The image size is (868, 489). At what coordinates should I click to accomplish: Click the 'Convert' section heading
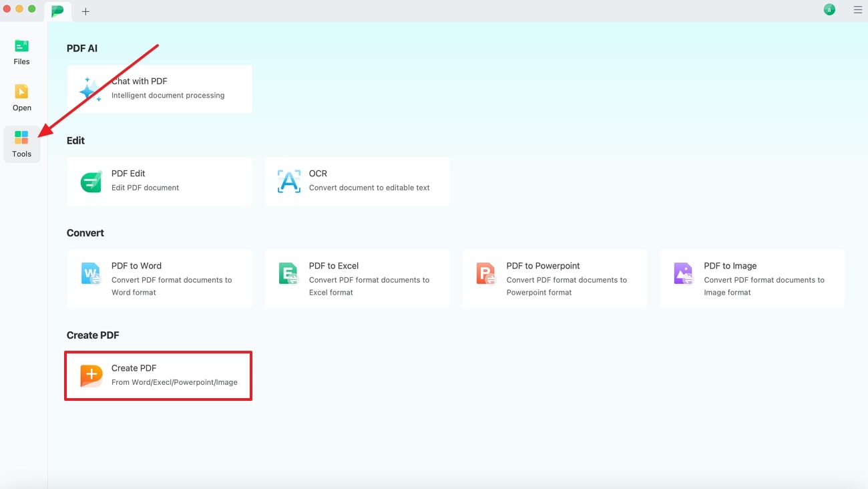(x=85, y=232)
